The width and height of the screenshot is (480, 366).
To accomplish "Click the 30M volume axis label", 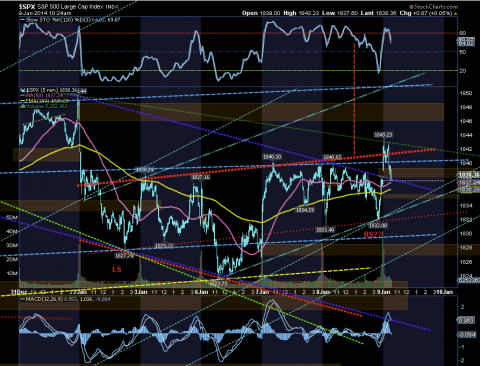I will click(x=11, y=245).
